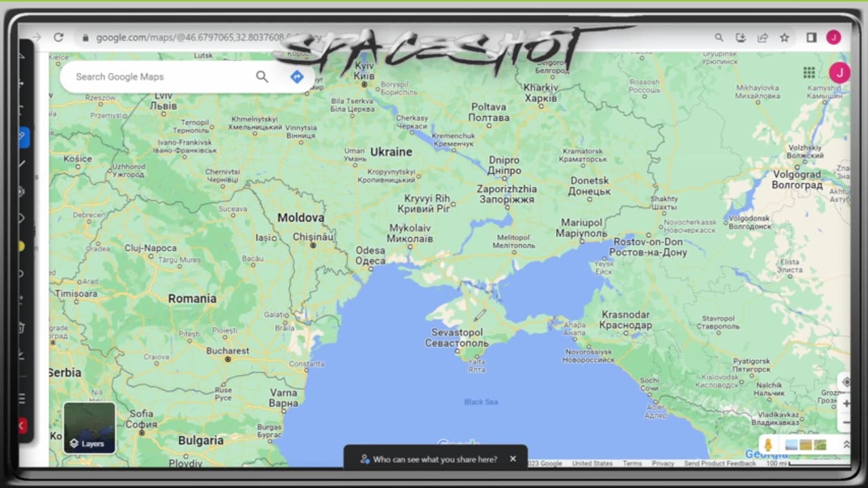Reload the page with the refresh icon
The height and width of the screenshot is (488, 868).
tap(58, 37)
